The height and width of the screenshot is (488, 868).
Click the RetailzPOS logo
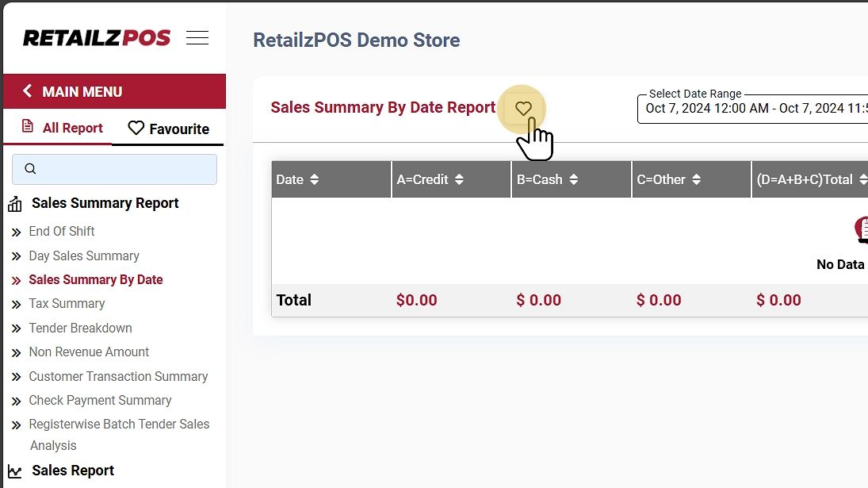(97, 37)
